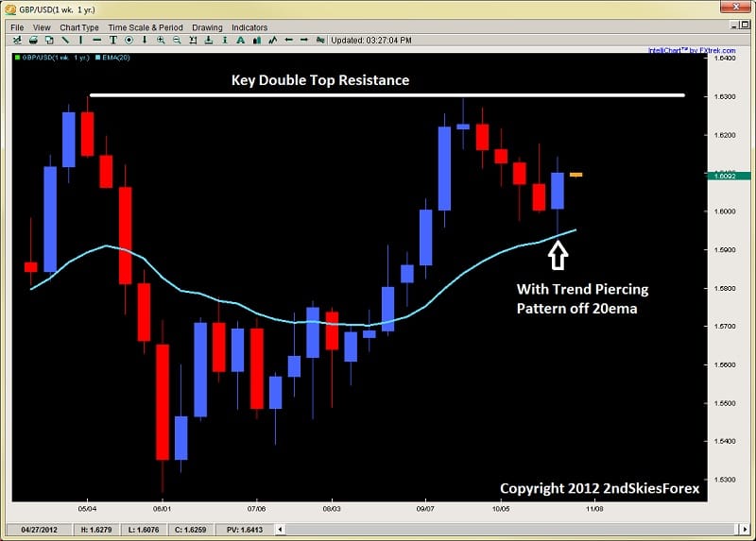The width and height of the screenshot is (756, 541).
Task: Select the circle target marker tool
Action: tap(129, 41)
